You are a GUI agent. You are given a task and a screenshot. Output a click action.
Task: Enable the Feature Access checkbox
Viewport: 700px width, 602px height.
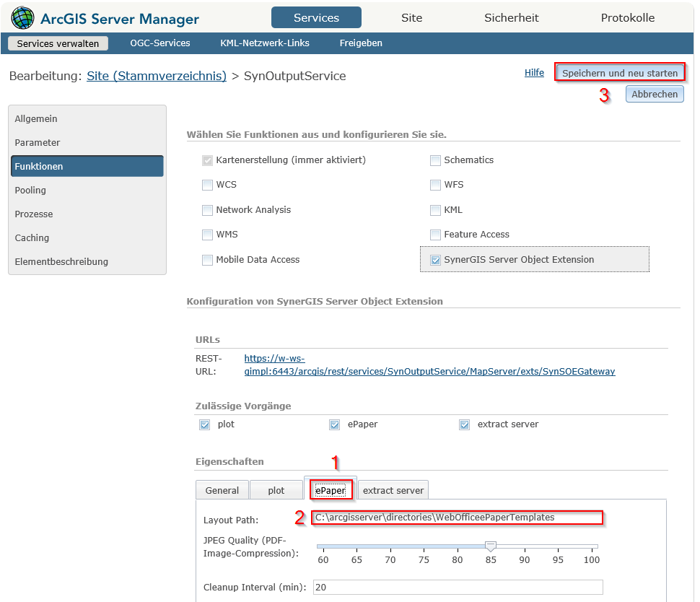click(x=435, y=235)
